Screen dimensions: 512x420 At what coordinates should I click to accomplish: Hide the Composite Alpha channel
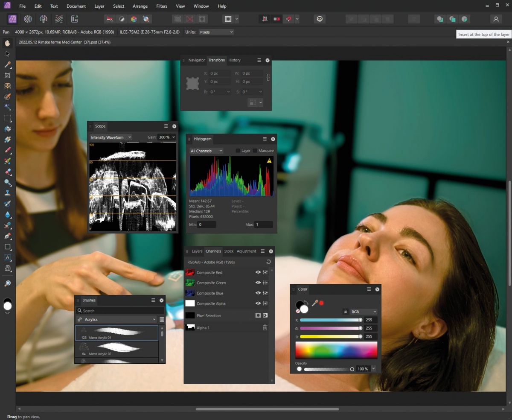[258, 303]
